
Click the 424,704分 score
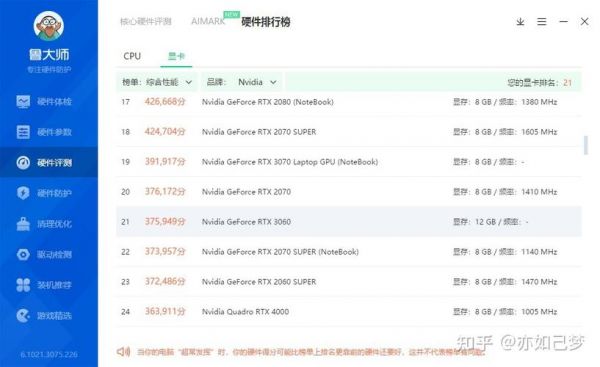(165, 132)
